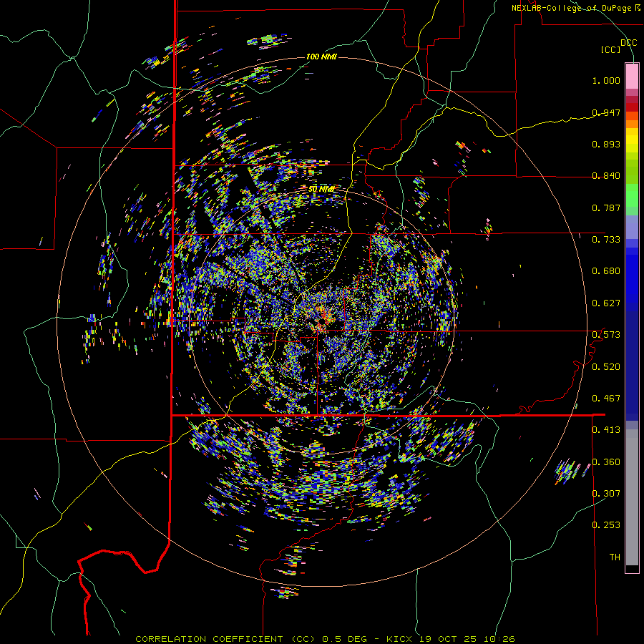The width and height of the screenshot is (644, 644).
Task: Select the 0.680 scale value
Action: pyautogui.click(x=606, y=271)
